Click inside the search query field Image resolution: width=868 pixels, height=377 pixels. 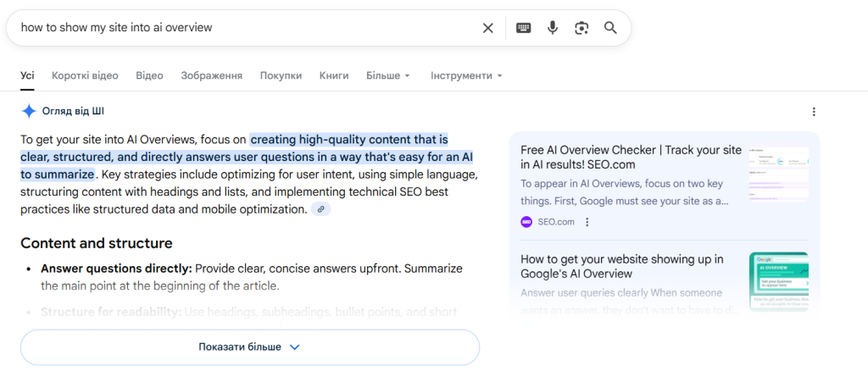[x=237, y=28]
